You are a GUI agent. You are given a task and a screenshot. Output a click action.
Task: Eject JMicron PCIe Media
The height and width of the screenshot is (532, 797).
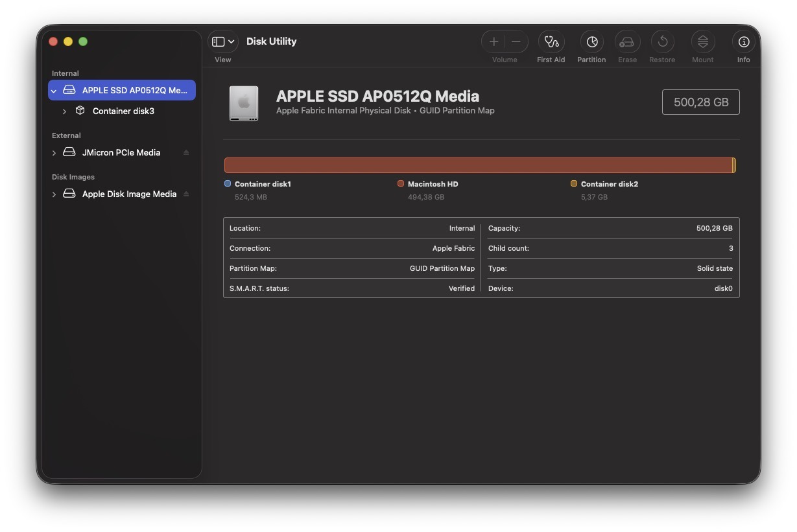tap(186, 152)
